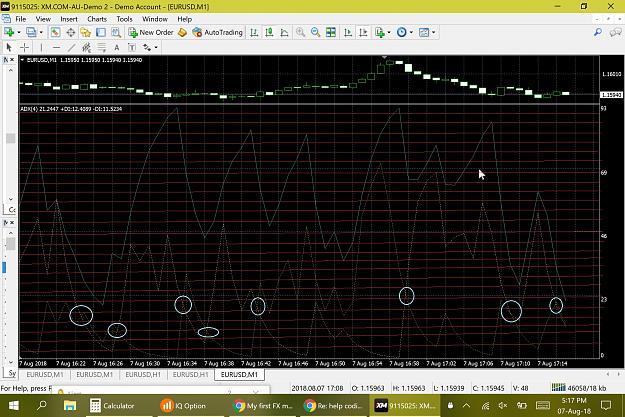
Task: Open the View menu
Action: click(x=43, y=19)
